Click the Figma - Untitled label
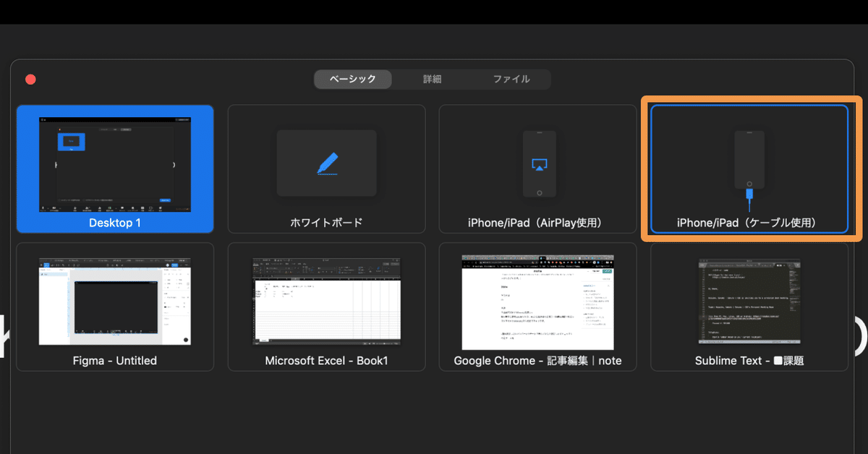Viewport: 868px width, 454px height. coord(115,360)
